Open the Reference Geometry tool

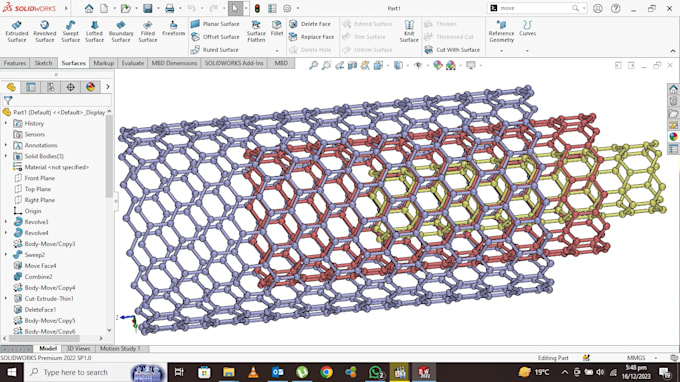(501, 31)
